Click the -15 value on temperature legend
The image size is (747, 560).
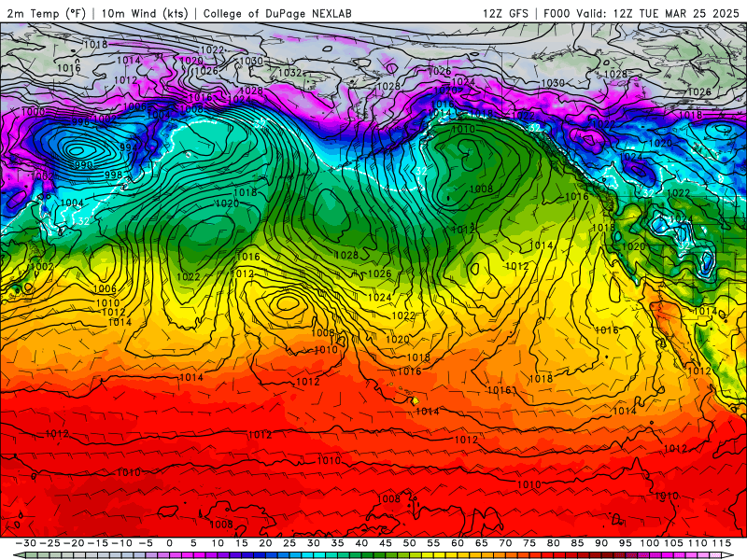(x=98, y=543)
